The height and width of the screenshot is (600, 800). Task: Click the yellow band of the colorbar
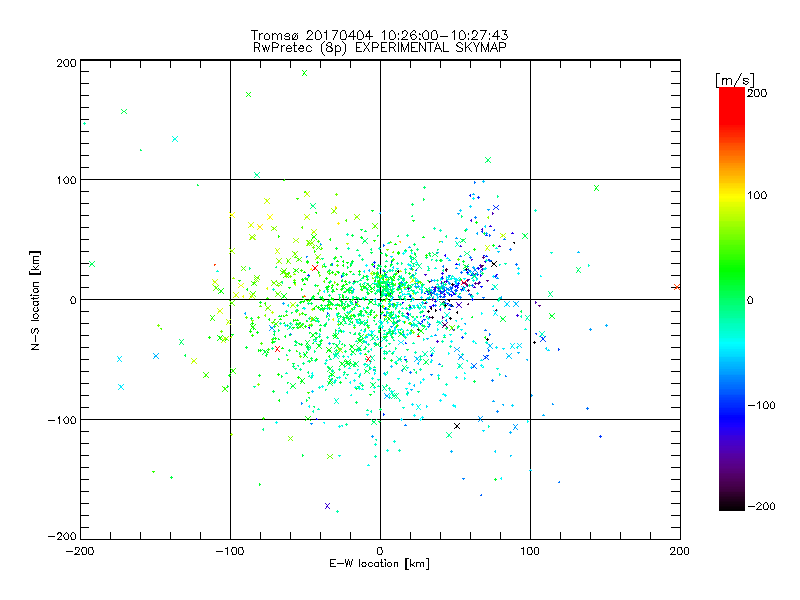[732, 196]
